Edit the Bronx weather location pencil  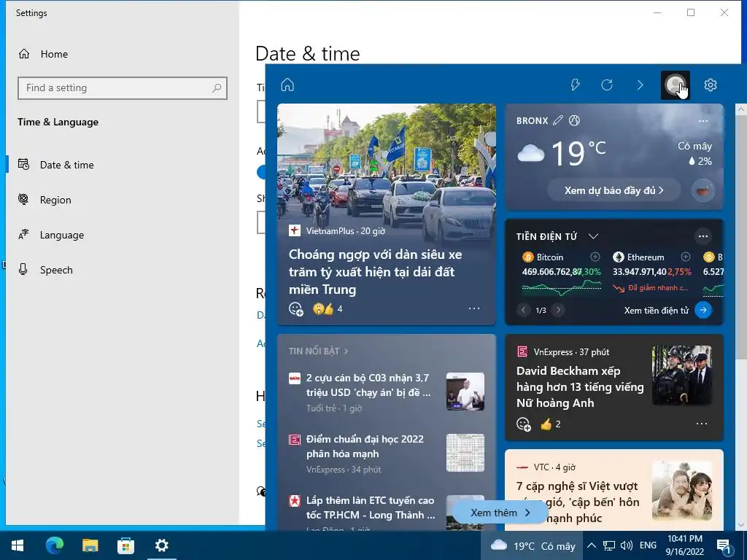pyautogui.click(x=557, y=120)
